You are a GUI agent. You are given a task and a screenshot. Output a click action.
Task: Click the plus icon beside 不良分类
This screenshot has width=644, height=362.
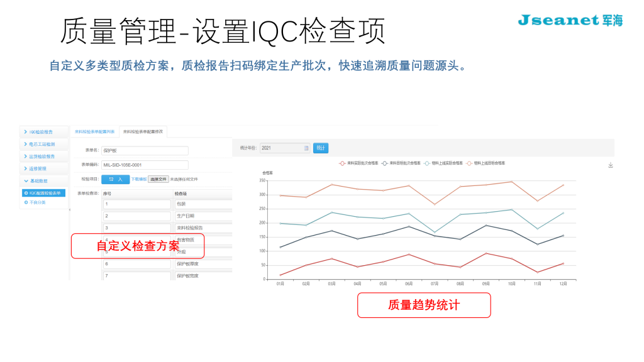coord(26,202)
